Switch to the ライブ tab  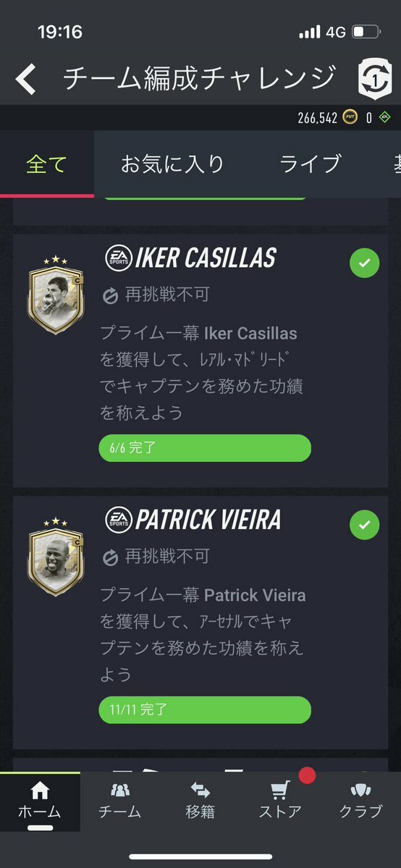click(x=311, y=164)
